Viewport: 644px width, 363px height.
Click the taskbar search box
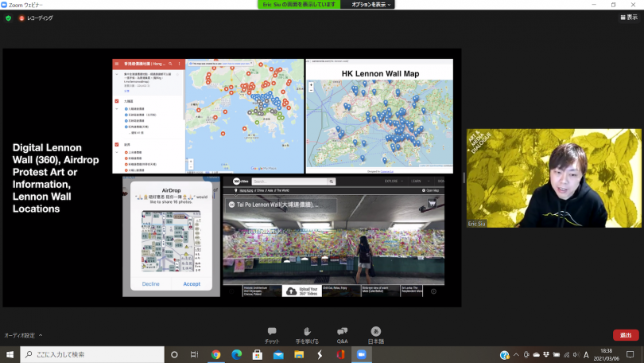[x=92, y=354]
